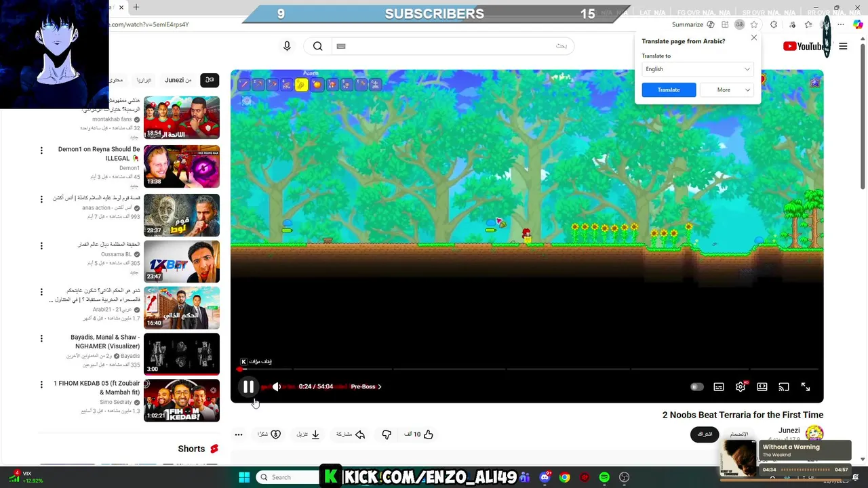Open the OBS icon in the taskbar
Screen dimensions: 868x488
point(624,477)
